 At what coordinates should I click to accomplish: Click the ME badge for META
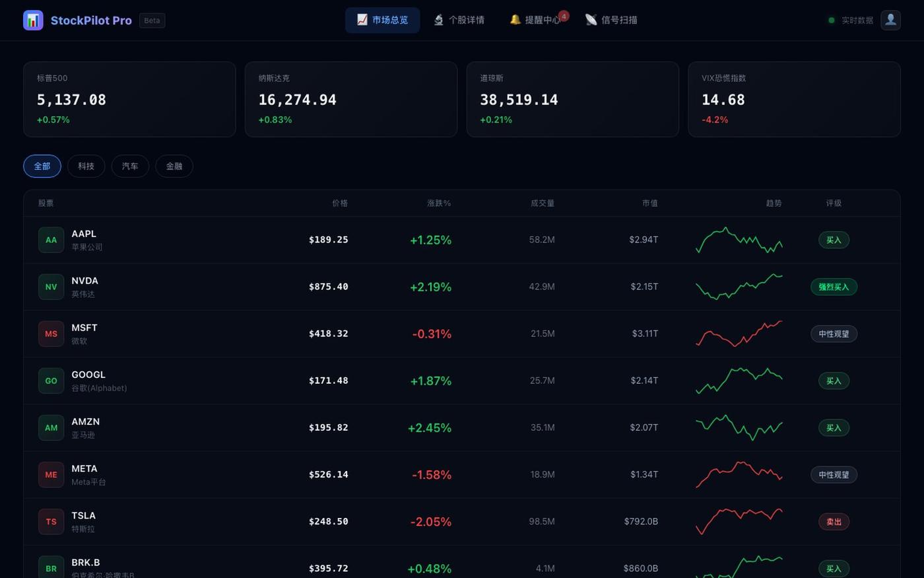click(51, 474)
